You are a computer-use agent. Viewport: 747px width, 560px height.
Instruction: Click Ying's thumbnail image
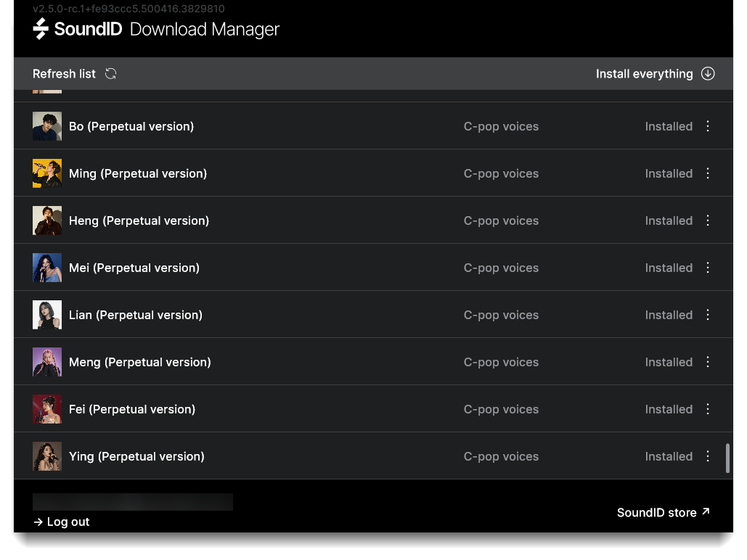click(x=47, y=456)
